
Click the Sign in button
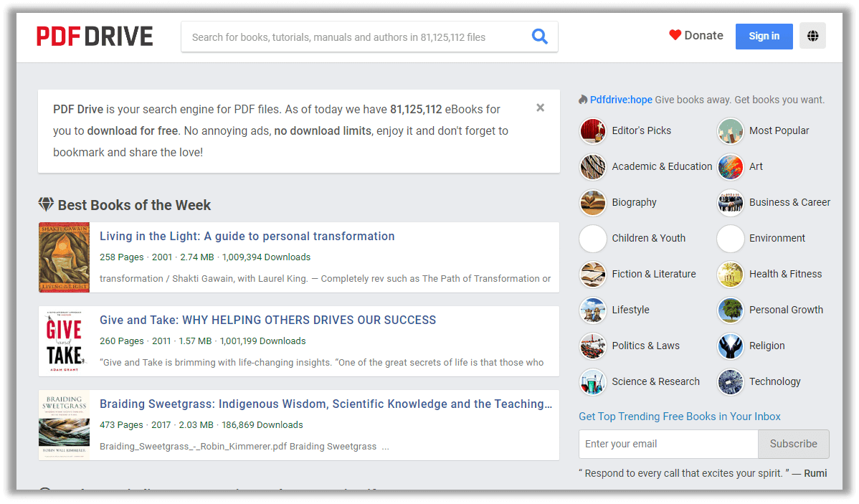click(764, 36)
